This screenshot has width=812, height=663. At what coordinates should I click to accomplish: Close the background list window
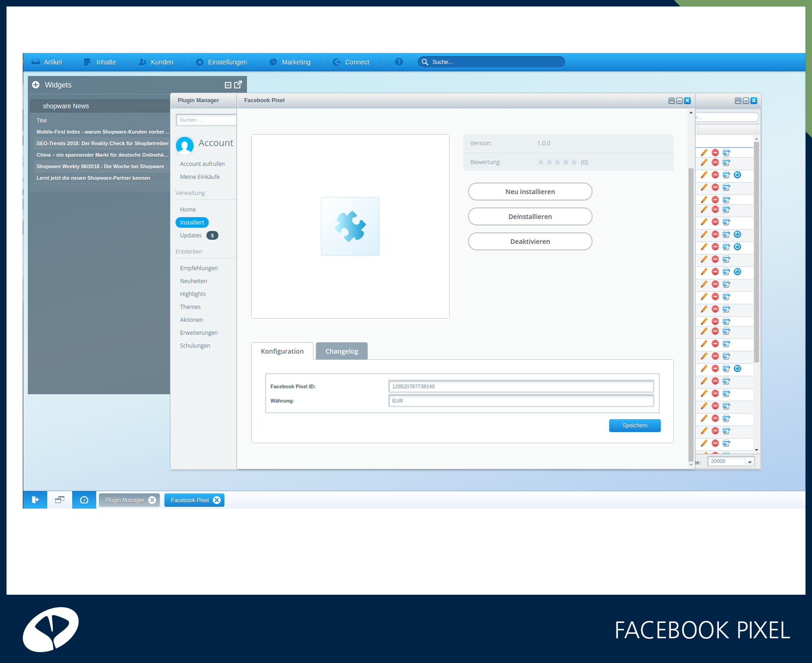point(754,100)
